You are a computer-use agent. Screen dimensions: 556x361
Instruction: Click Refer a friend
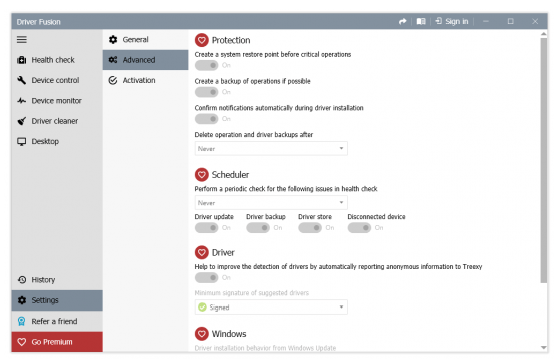point(57,321)
